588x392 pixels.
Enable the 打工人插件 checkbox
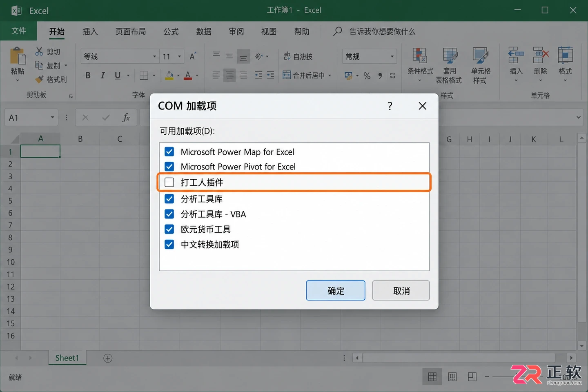[169, 182]
